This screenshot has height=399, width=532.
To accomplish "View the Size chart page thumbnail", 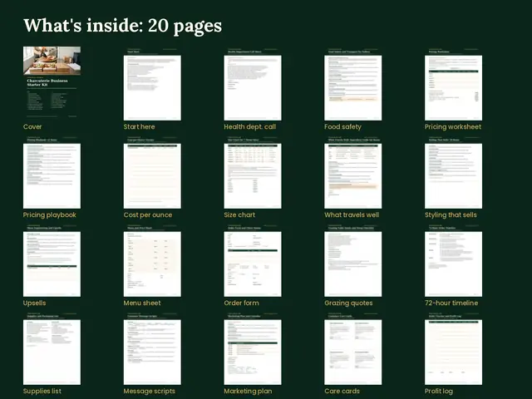I will 253,172.
